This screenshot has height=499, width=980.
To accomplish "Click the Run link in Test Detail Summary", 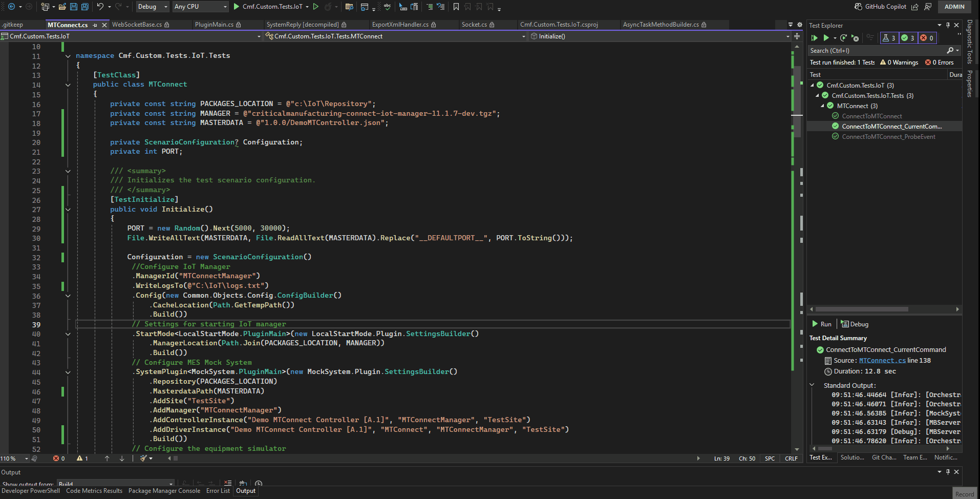I will (822, 324).
